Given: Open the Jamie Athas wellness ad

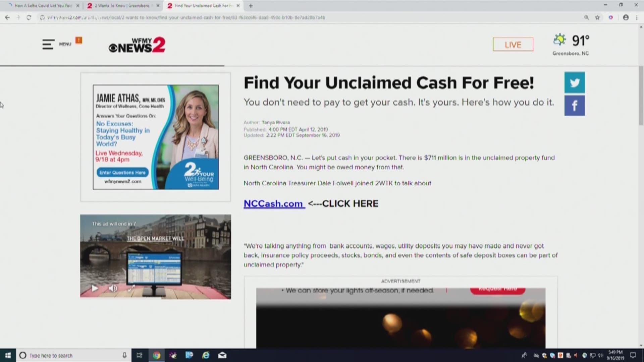Looking at the screenshot, I should [x=156, y=137].
